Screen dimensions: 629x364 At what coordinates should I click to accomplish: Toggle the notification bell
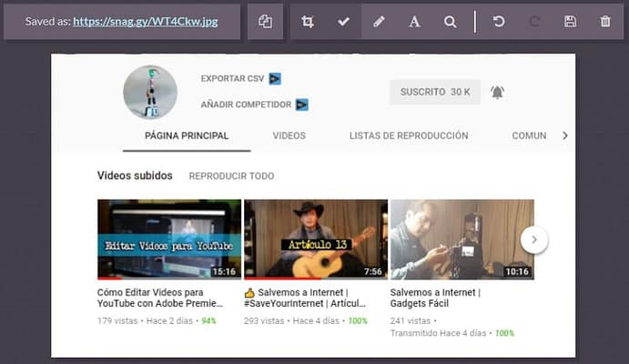click(x=497, y=92)
